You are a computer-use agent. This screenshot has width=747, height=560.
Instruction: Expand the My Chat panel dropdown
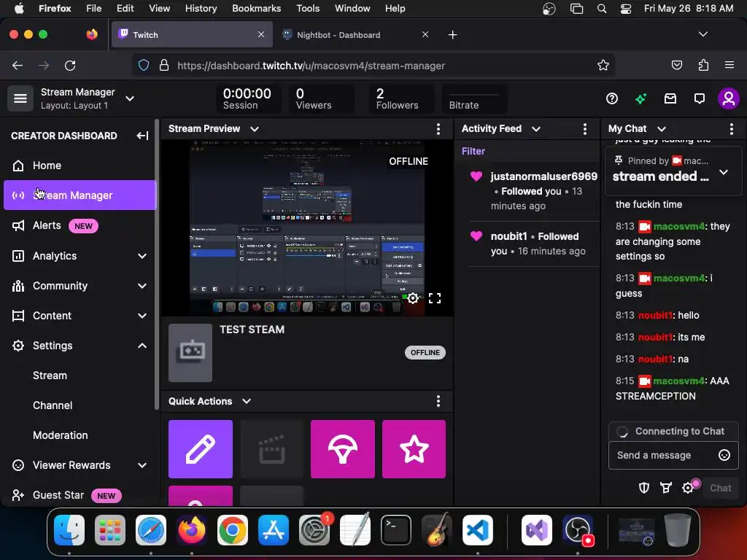(x=661, y=129)
